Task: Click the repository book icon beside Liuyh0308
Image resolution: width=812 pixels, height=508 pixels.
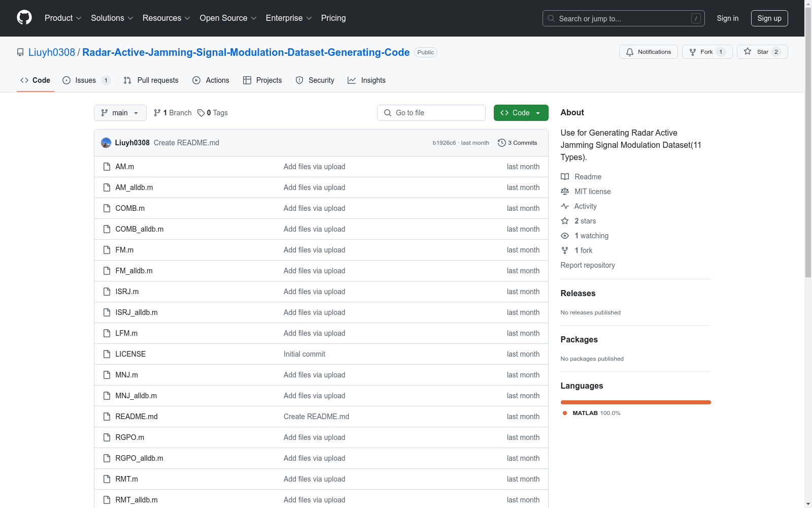Action: 20,52
